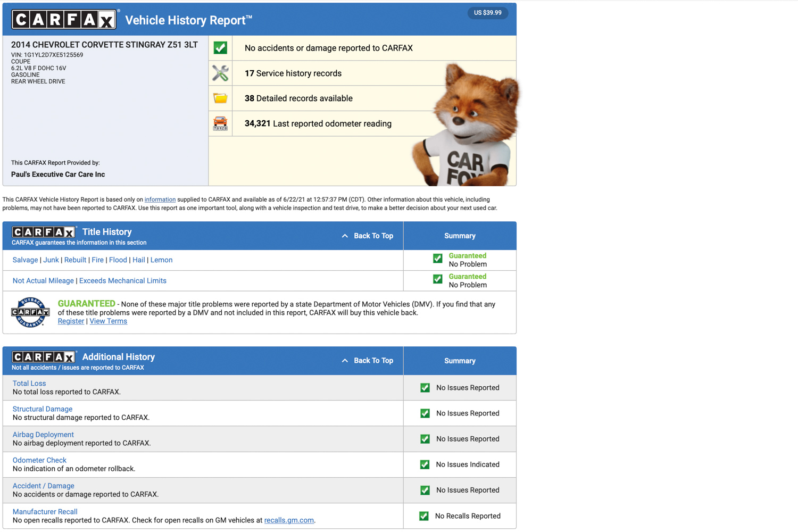This screenshot has width=798, height=532.
Task: Click the Structural Damage green checkmark
Action: pyautogui.click(x=425, y=413)
